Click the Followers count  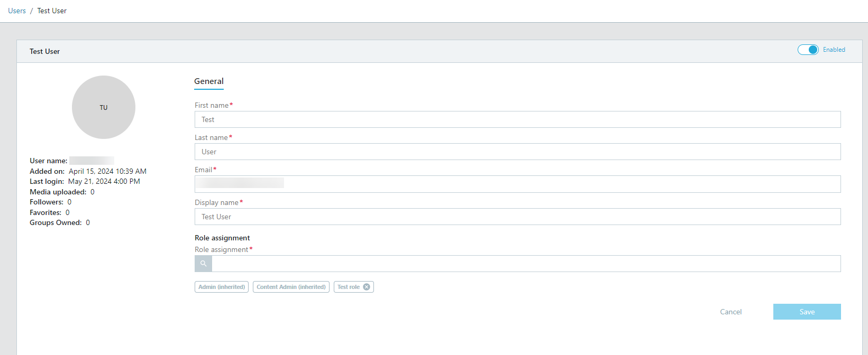[69, 202]
